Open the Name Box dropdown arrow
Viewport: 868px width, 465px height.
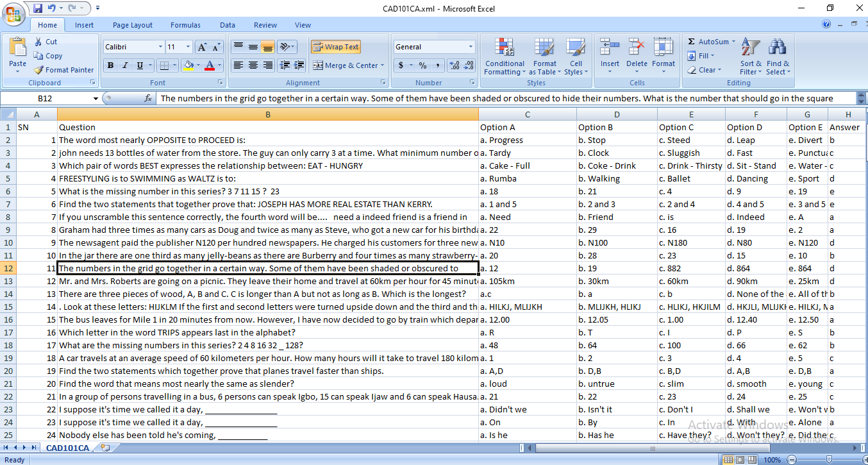(96, 98)
